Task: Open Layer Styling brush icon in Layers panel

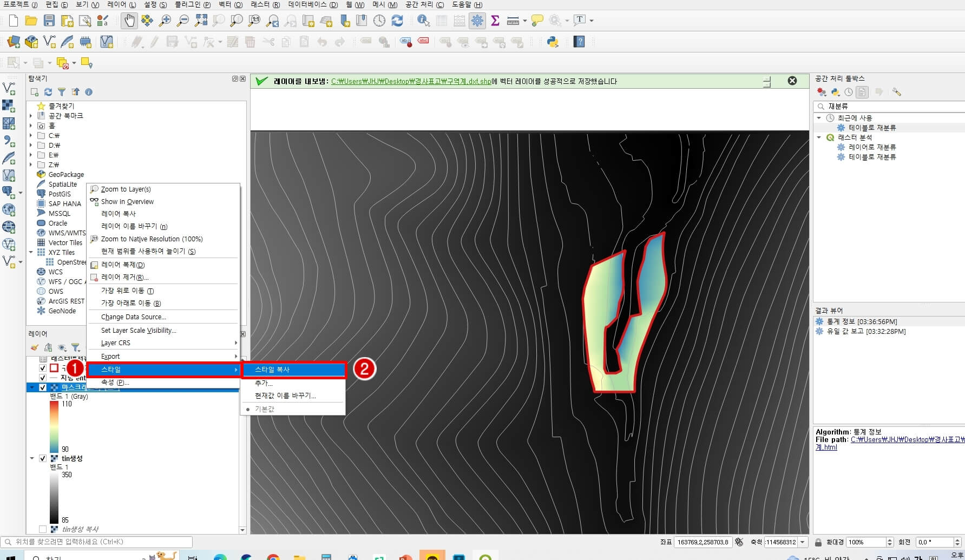Action: pos(35,347)
